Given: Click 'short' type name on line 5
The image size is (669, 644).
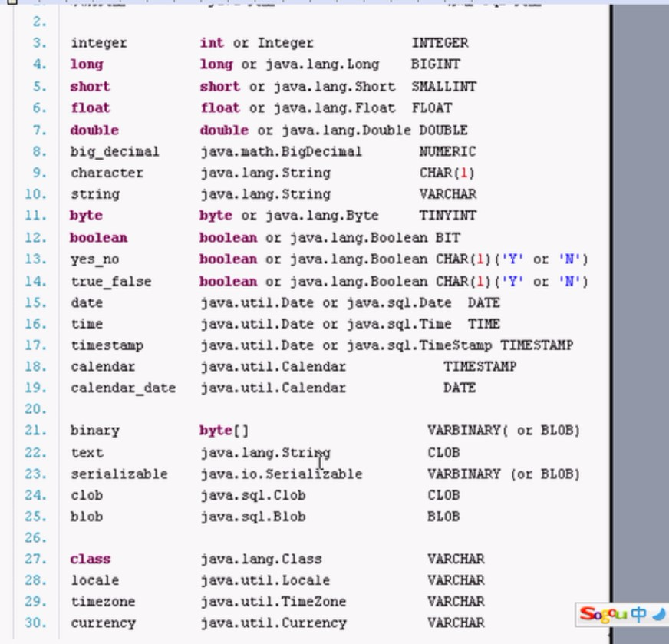Looking at the screenshot, I should tap(90, 86).
